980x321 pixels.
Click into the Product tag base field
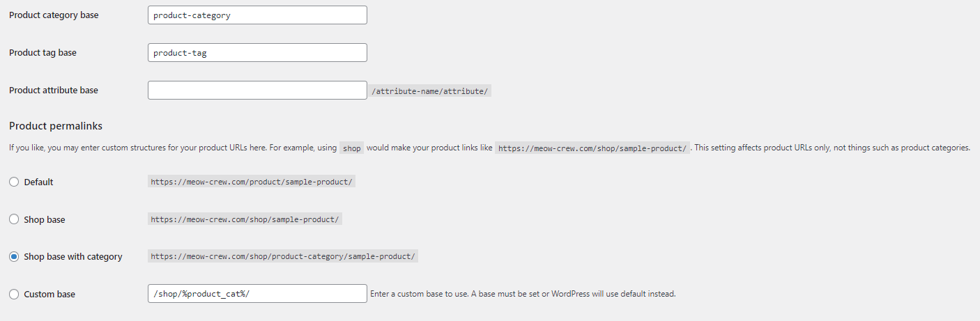coord(257,52)
